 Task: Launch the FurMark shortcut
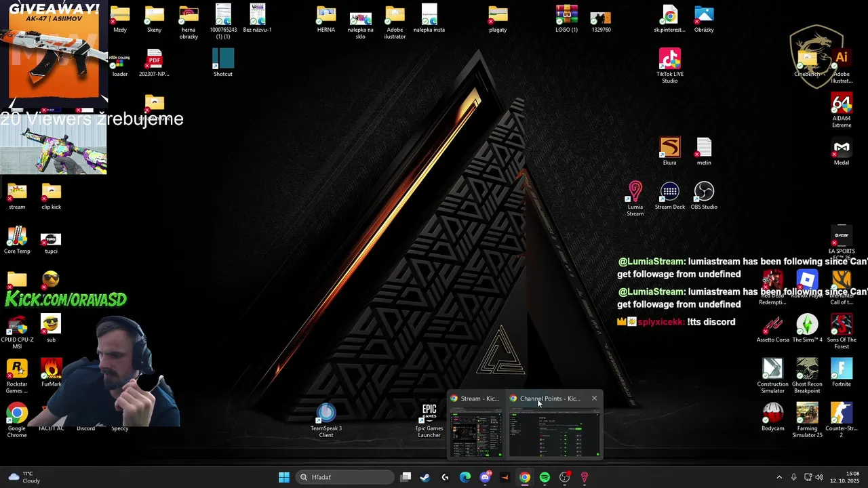pos(51,373)
